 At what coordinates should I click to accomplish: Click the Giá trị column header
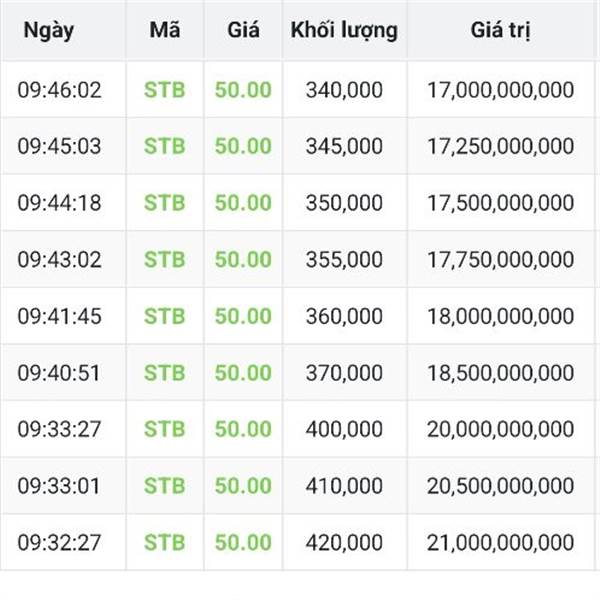pos(500,30)
